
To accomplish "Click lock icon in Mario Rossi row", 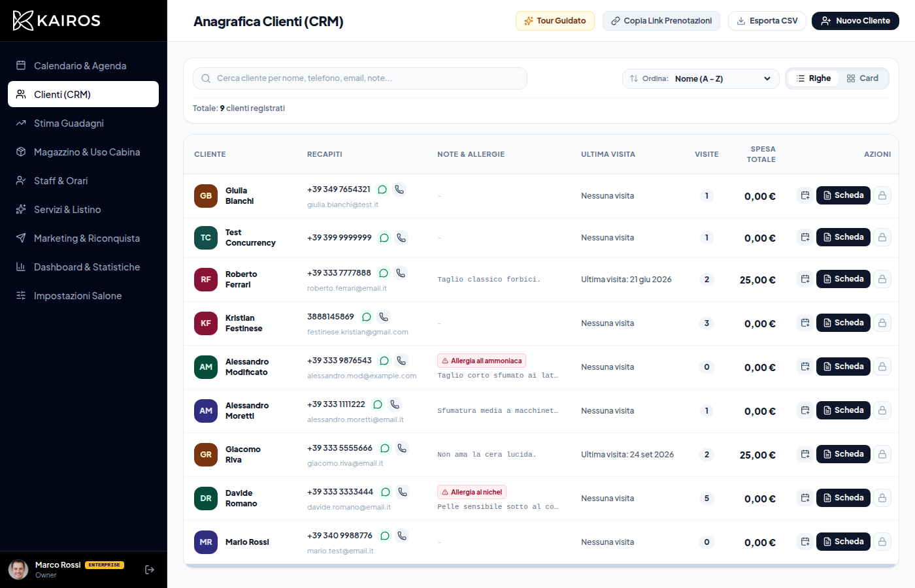I will tap(882, 542).
